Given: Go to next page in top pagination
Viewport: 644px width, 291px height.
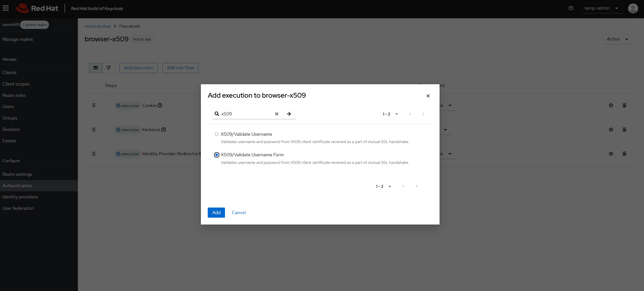Looking at the screenshot, I should coord(423,114).
